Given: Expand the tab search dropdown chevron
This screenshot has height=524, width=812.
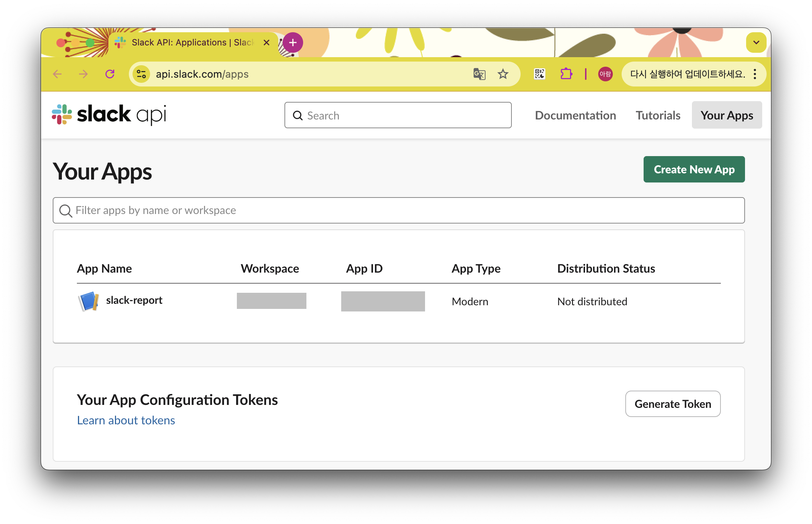Looking at the screenshot, I should click(x=756, y=43).
